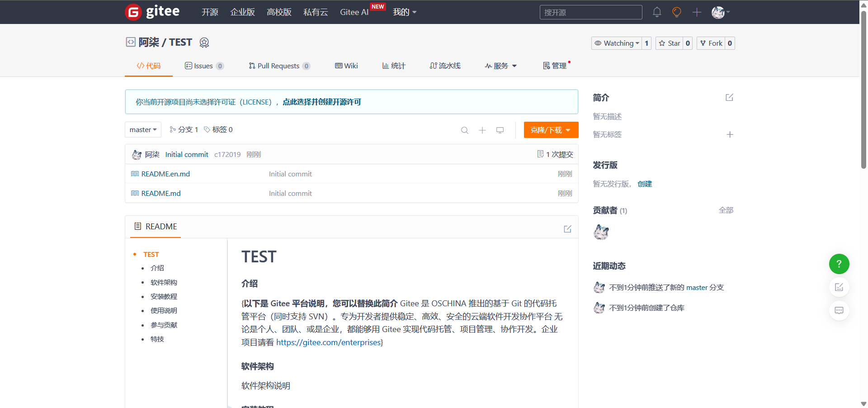Click the green help question mark button
Viewport: 868px width, 408px height.
click(839, 264)
